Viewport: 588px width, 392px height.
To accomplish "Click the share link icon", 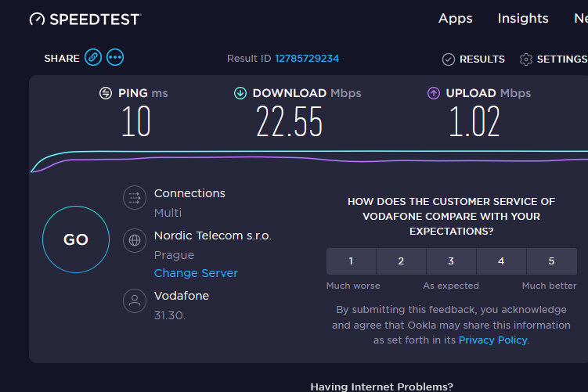I will pos(93,57).
